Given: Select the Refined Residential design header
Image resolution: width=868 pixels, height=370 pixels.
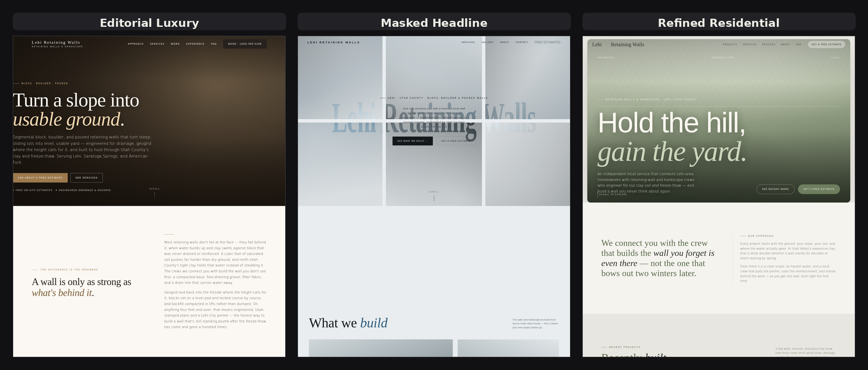Looking at the screenshot, I should click(718, 23).
